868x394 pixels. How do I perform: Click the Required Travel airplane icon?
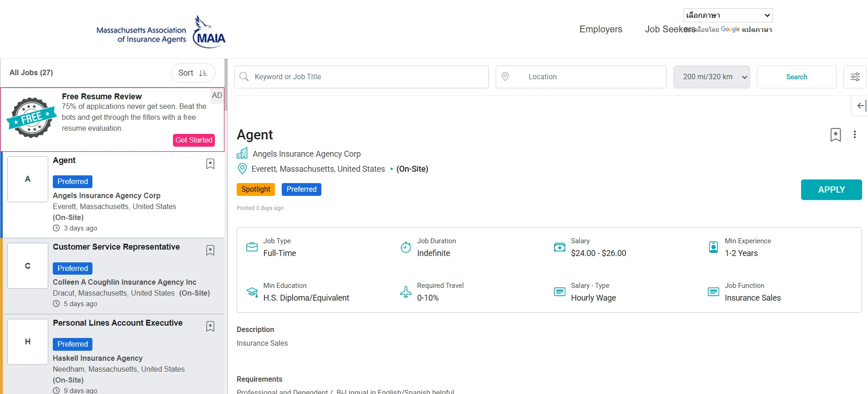(x=406, y=292)
